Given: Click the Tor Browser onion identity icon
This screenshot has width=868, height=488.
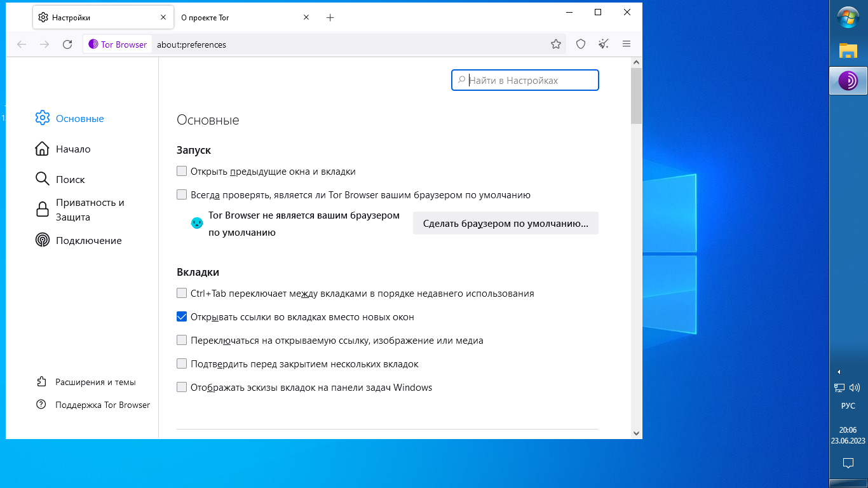Looking at the screenshot, I should point(93,44).
